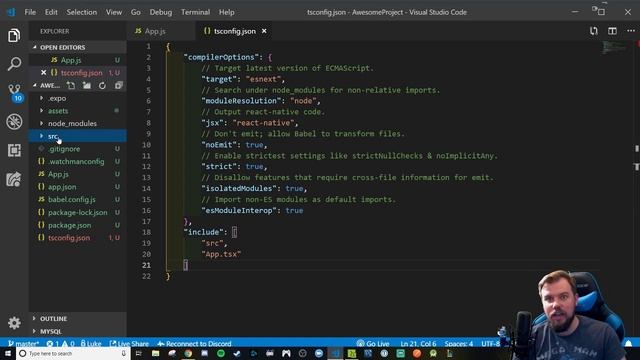Open package-lock.json in the explorer
Viewport: 640px width, 360px height.
pos(78,212)
